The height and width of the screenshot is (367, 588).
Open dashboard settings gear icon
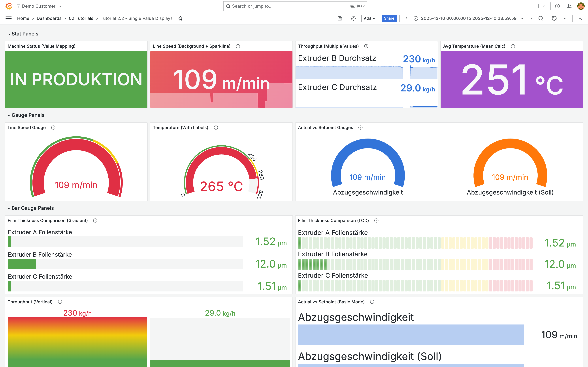point(353,19)
